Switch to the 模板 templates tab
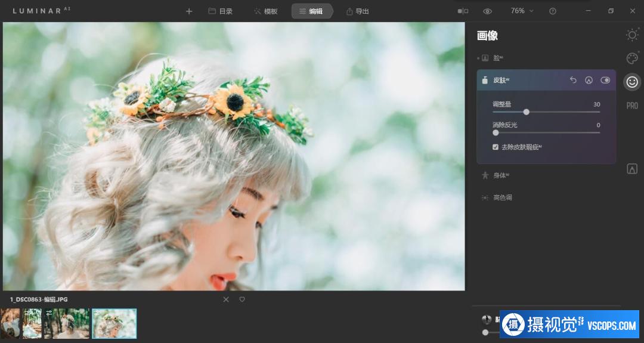Screen dimensions: 644x343 (266, 11)
